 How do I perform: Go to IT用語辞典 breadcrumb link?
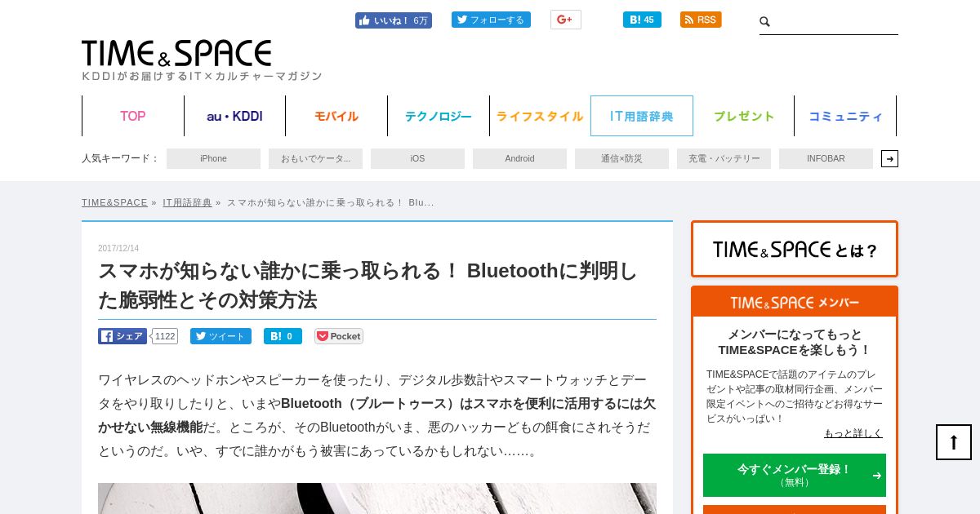click(187, 202)
